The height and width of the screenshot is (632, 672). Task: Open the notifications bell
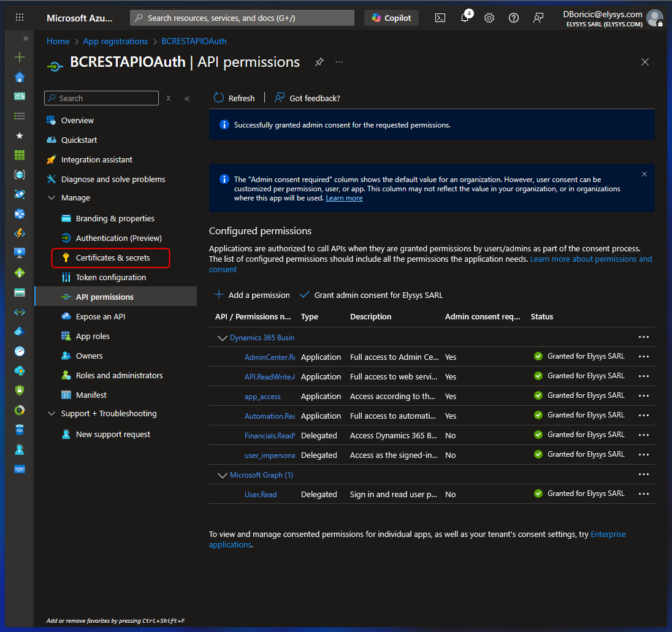(465, 18)
